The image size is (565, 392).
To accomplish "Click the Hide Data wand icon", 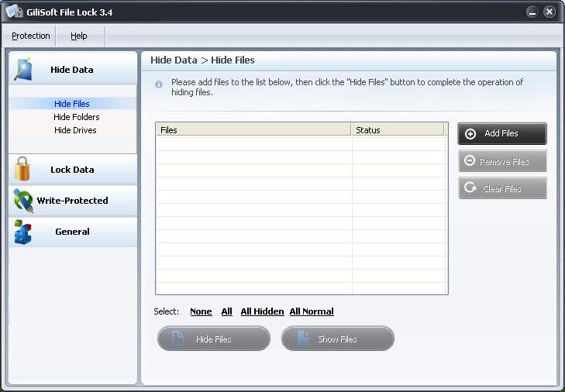I will (23, 68).
